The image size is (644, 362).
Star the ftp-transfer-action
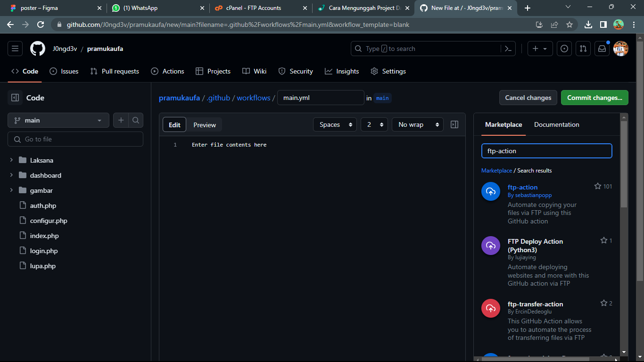(603, 303)
